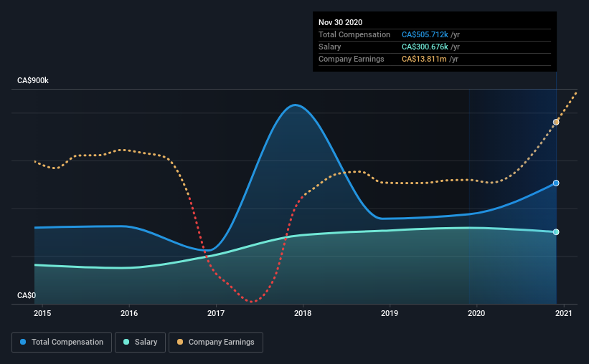Select the 2017 axis label

pos(216,313)
